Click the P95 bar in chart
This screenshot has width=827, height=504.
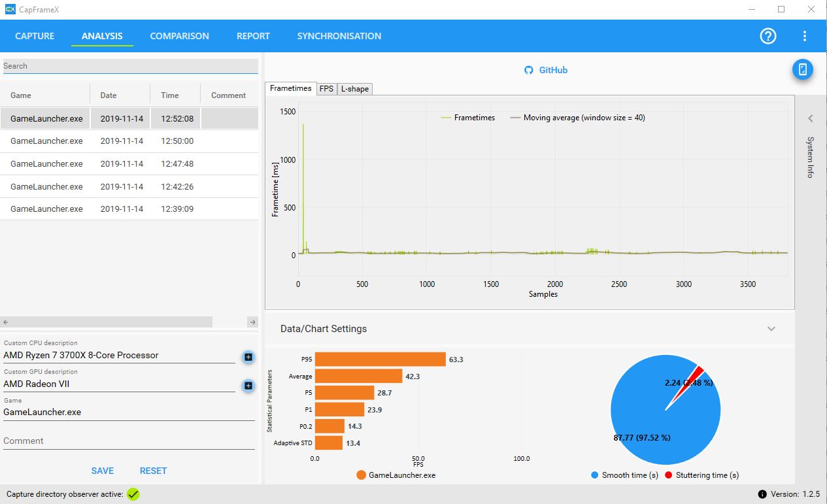380,360
